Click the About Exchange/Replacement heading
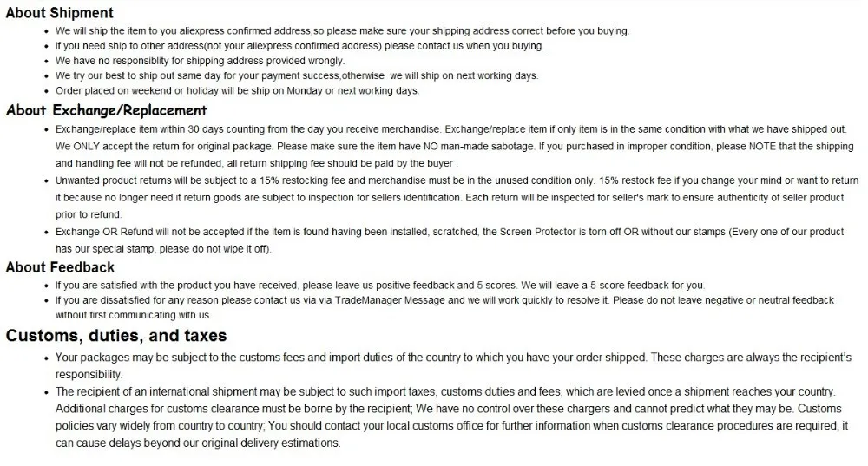This screenshot has width=868, height=466. 106,110
